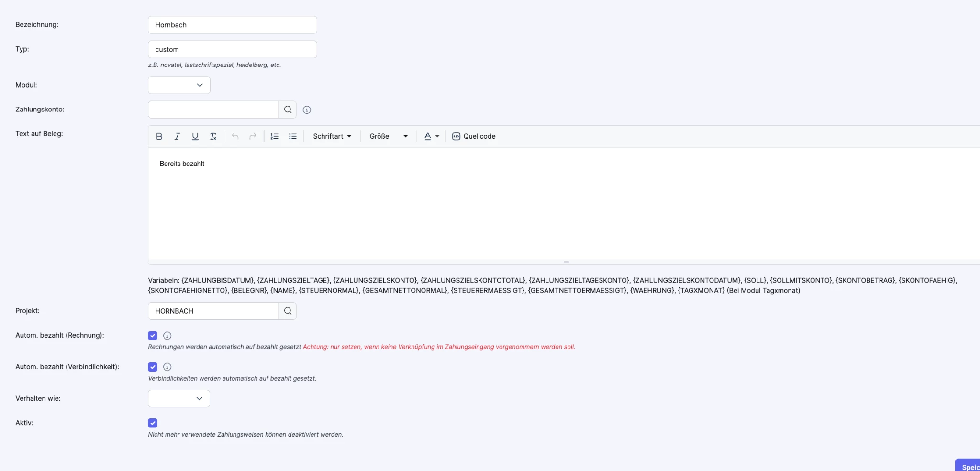Apply underline formatting
This screenshot has width=980, height=471.
point(195,136)
